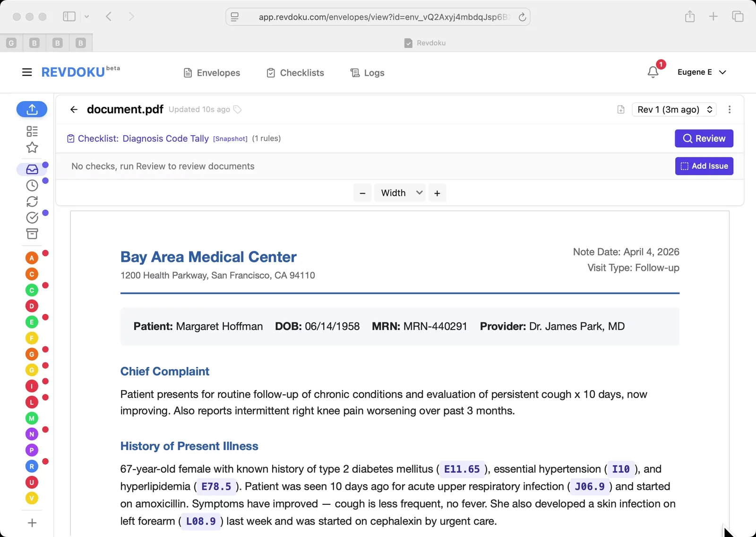Click the zoom out minus control

pyautogui.click(x=362, y=192)
